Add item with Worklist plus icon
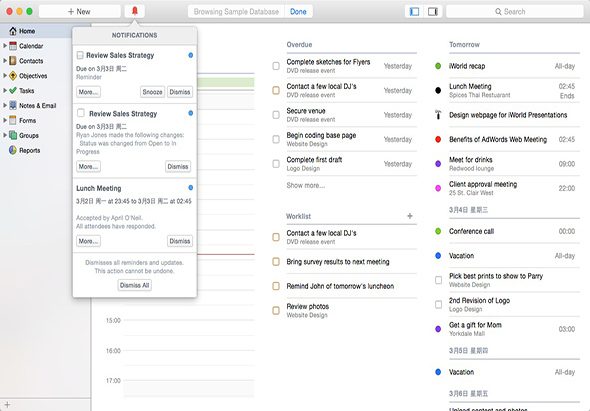Image resolution: width=590 pixels, height=411 pixels. pyautogui.click(x=410, y=216)
